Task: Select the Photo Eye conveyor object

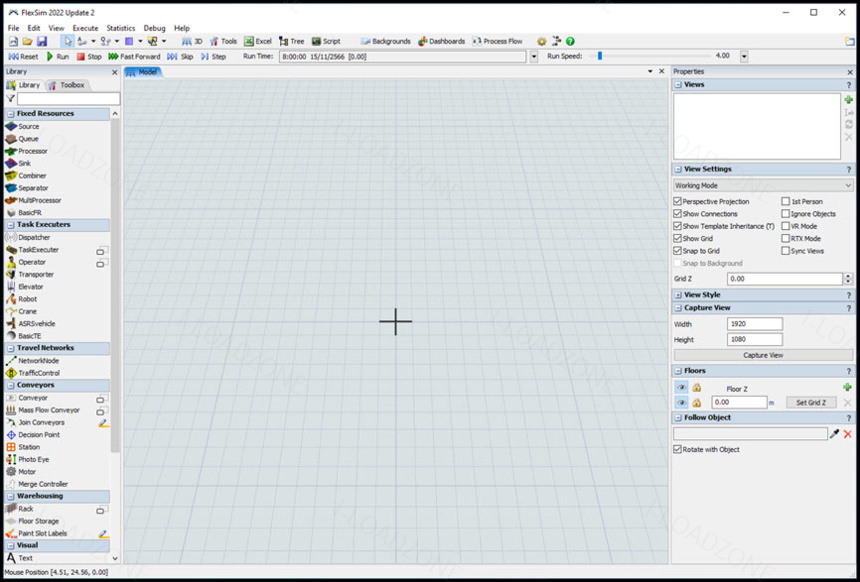Action: 33,459
